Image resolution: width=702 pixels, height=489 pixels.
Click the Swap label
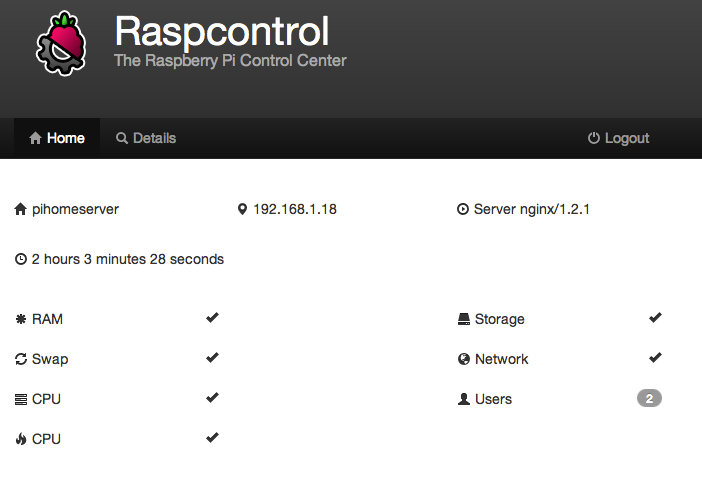pyautogui.click(x=50, y=360)
